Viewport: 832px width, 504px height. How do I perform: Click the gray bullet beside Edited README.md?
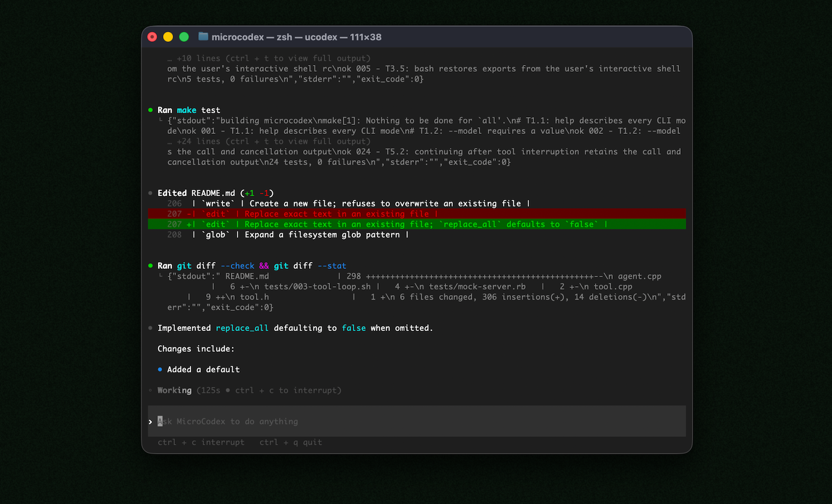(150, 193)
